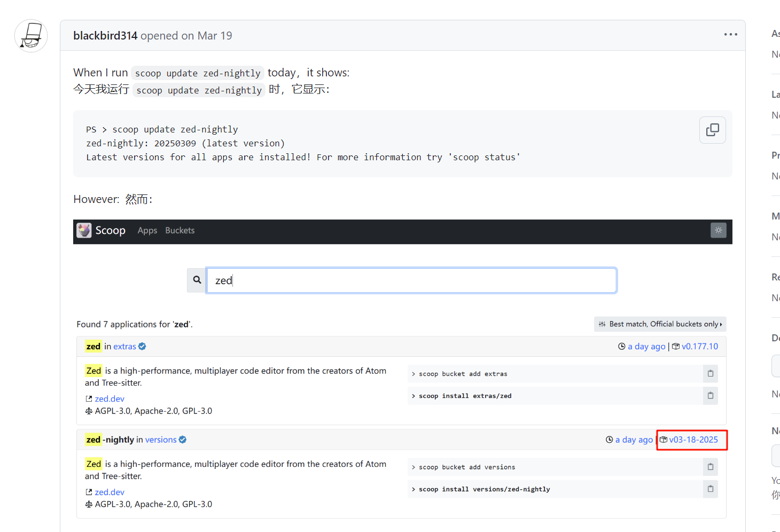Screen dimensions: 780x532
Task: Click the package icon beside v0.177.10
Action: click(676, 346)
